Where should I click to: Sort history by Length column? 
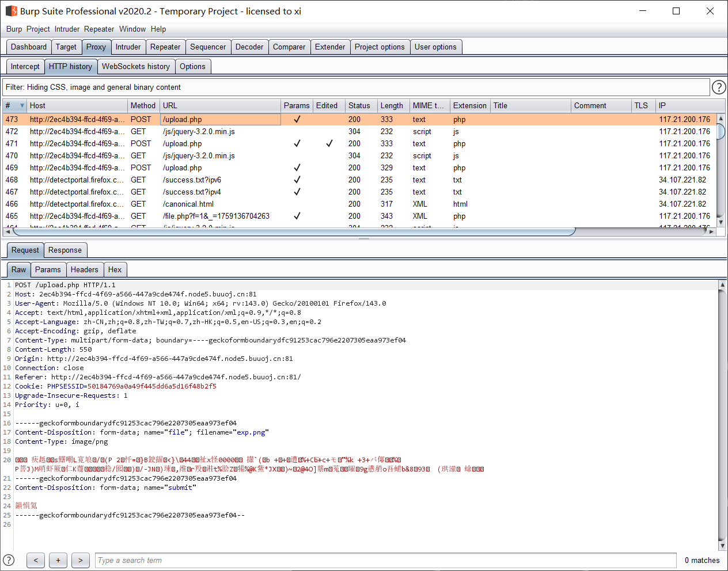[393, 106]
